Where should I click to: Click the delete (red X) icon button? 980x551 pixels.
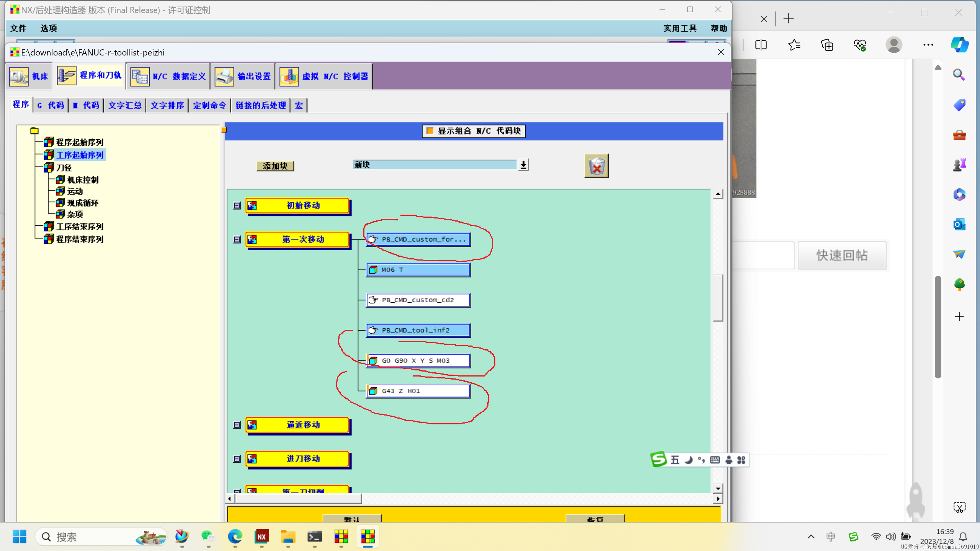point(595,166)
